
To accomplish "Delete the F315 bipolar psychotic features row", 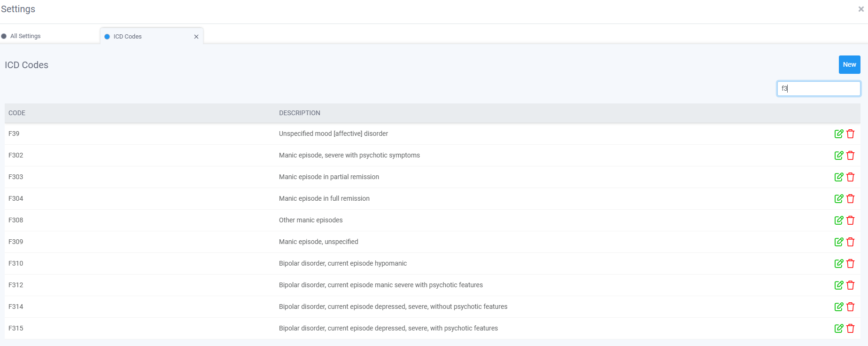I will click(850, 329).
